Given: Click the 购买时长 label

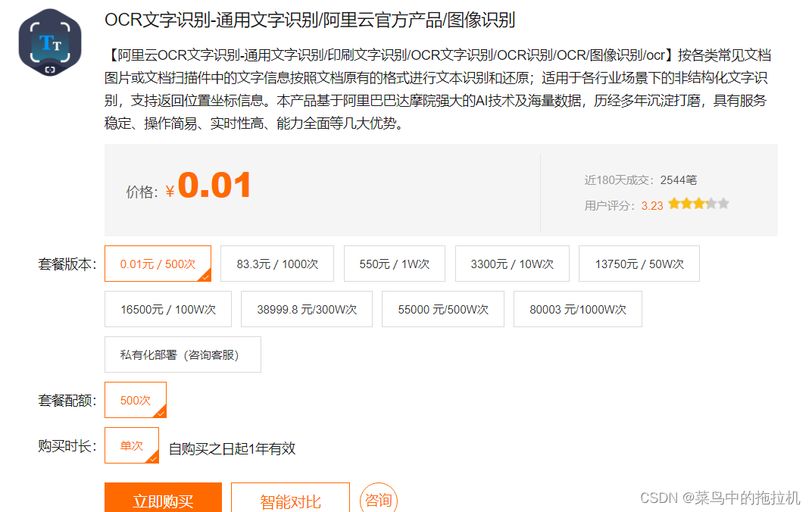Looking at the screenshot, I should tap(67, 446).
